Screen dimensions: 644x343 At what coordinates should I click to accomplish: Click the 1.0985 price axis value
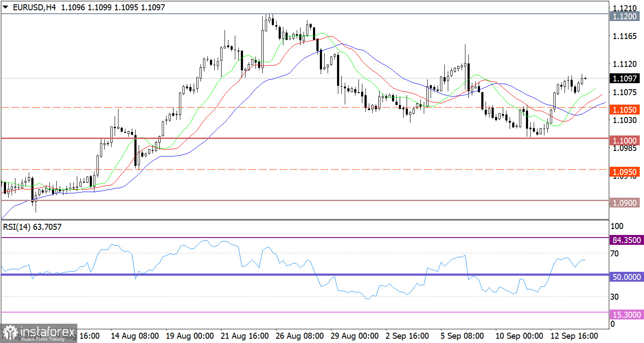point(625,148)
